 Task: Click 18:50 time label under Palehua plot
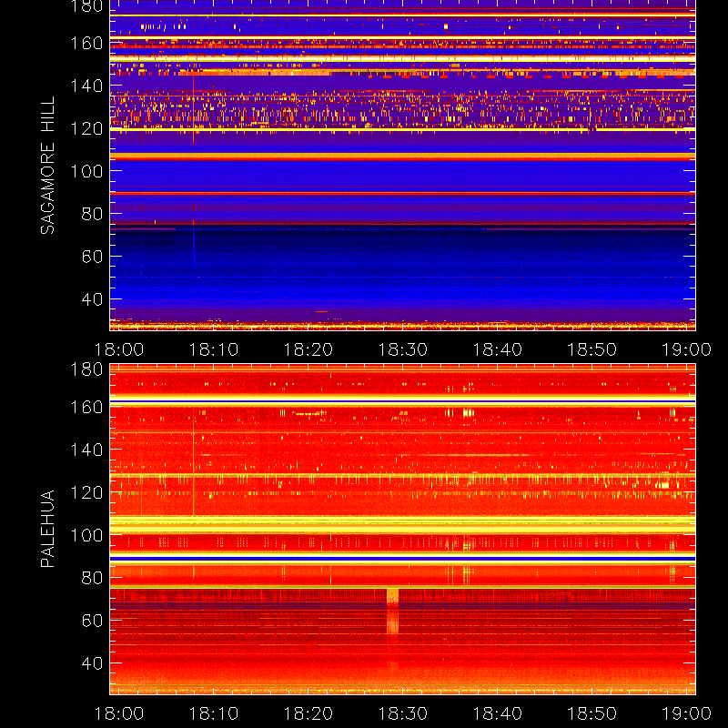592,713
